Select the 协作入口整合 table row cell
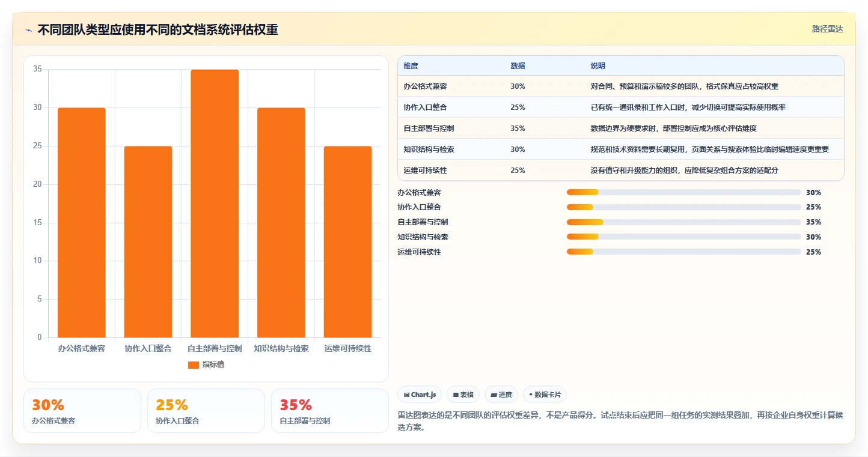The height and width of the screenshot is (457, 868). (426, 107)
